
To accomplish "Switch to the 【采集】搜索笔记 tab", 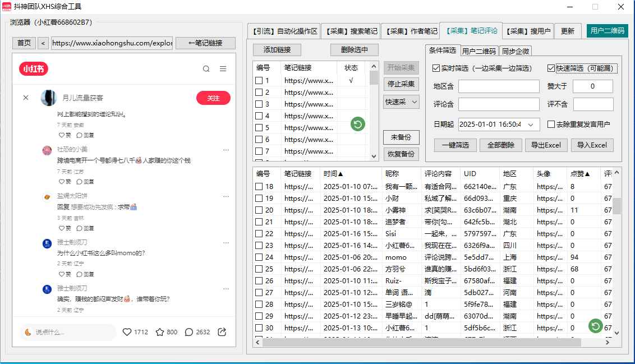I will coord(350,31).
